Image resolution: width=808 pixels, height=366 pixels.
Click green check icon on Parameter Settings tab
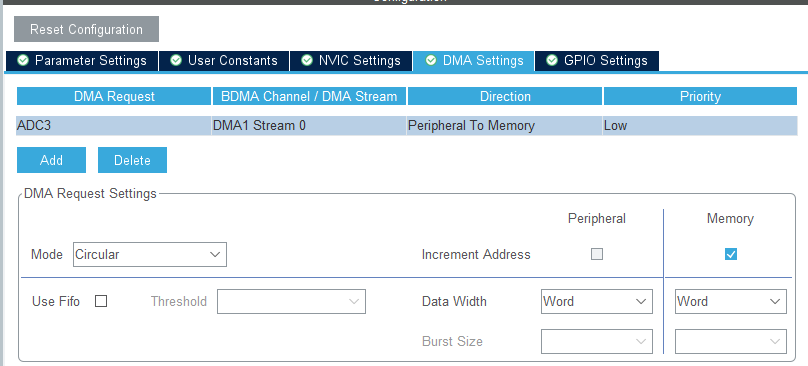click(23, 60)
